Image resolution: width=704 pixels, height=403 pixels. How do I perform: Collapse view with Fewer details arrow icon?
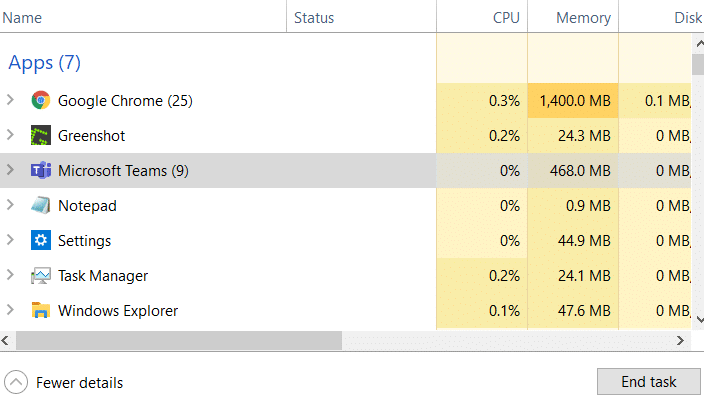[16, 382]
